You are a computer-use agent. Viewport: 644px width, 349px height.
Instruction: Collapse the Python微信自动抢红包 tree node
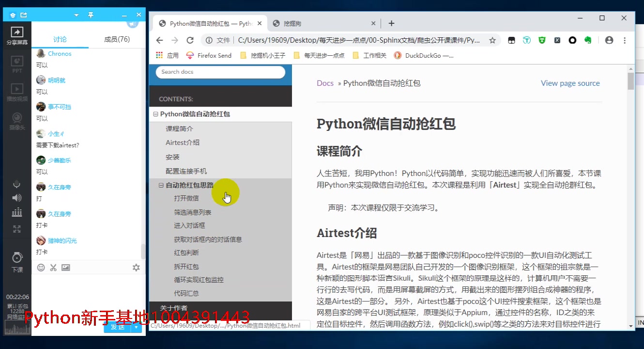pos(155,114)
